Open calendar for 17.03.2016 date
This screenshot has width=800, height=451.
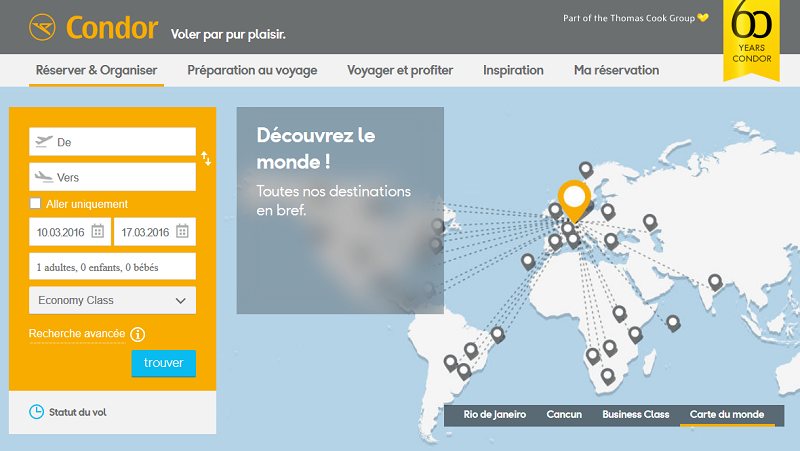(x=182, y=232)
